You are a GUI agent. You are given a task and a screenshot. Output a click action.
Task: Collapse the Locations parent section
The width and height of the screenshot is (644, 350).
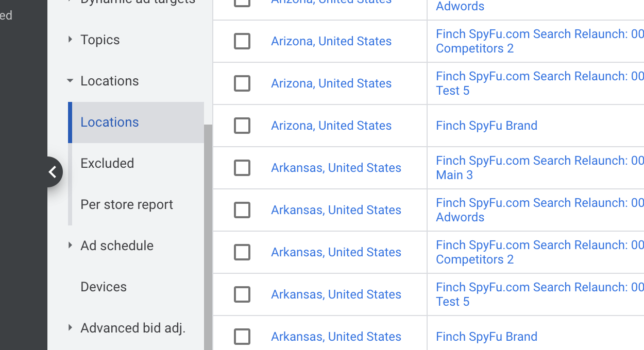[71, 81]
